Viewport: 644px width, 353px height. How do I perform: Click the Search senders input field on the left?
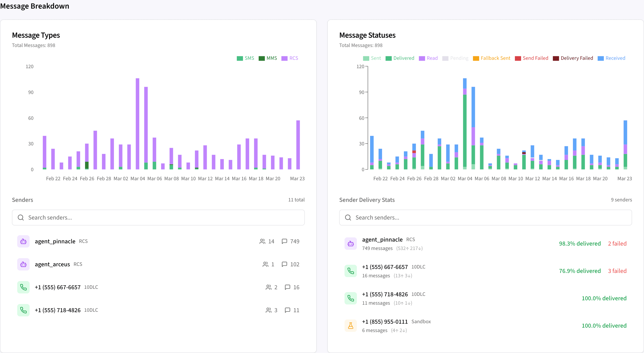pyautogui.click(x=100, y=218)
